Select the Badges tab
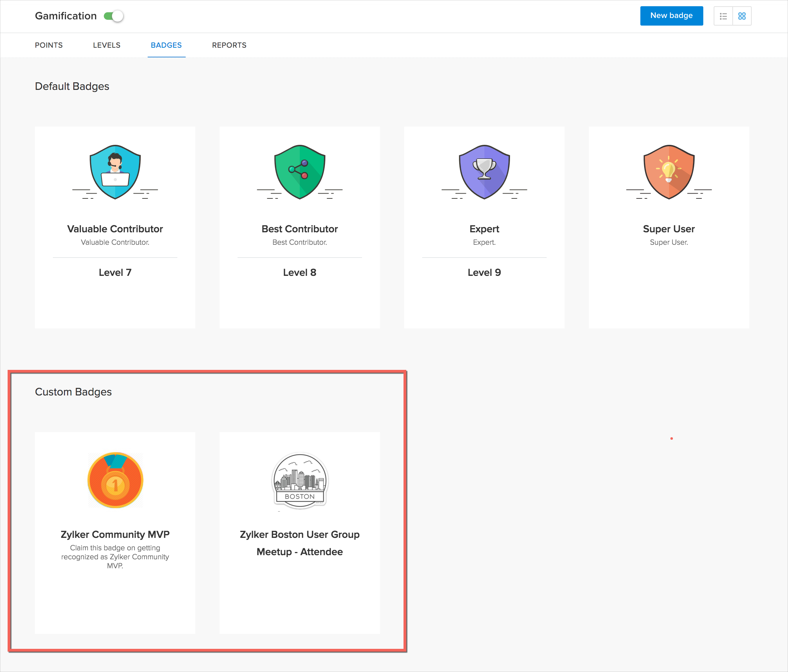Screen dimensions: 788x672 [166, 45]
